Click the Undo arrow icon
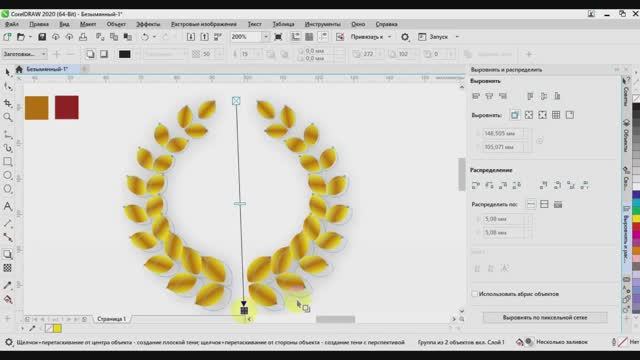Viewport: 640px width, 360px height. [145, 37]
